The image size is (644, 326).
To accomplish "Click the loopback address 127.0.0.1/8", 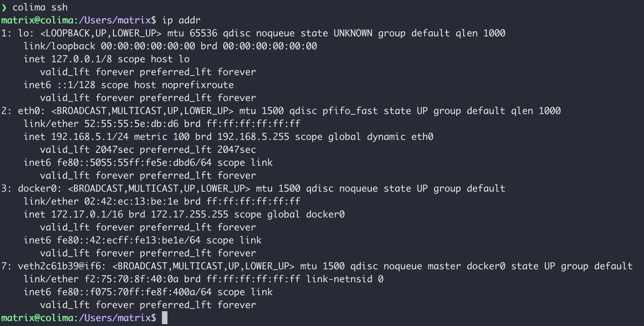I will point(81,59).
